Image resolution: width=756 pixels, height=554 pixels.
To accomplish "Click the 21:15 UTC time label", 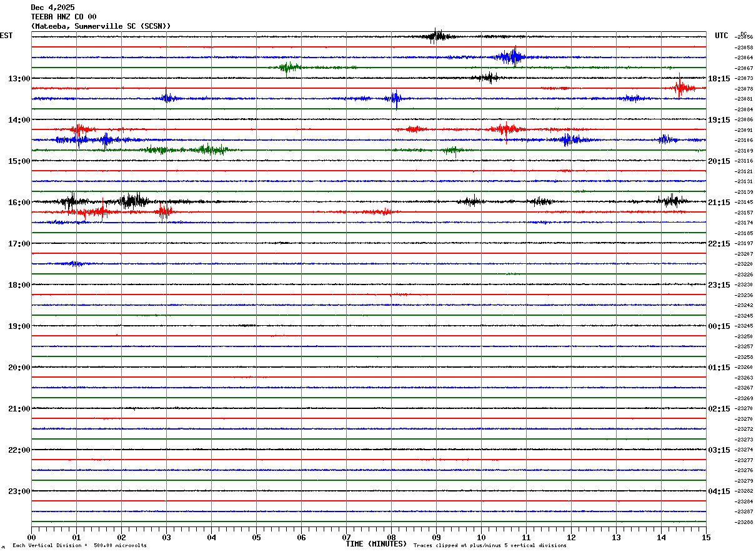I will point(719,203).
